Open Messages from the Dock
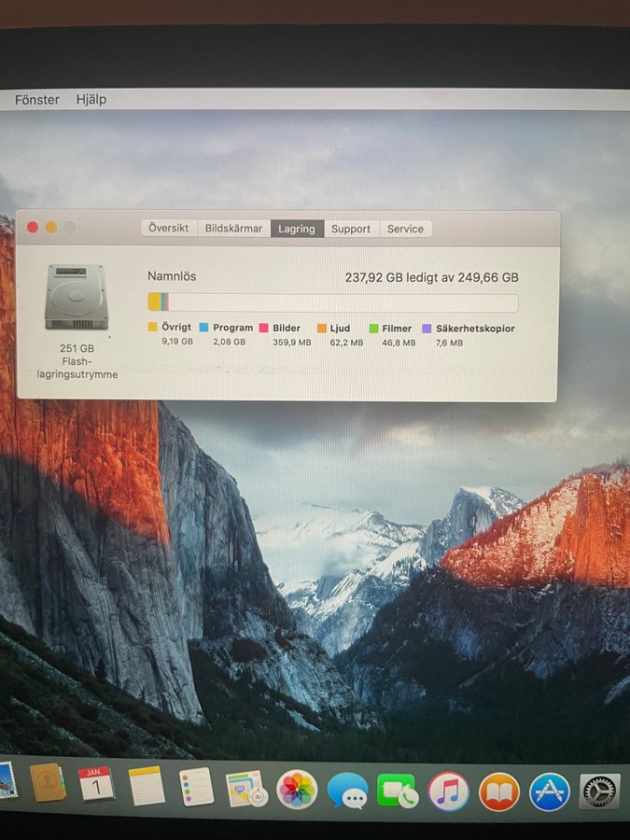 click(x=347, y=791)
